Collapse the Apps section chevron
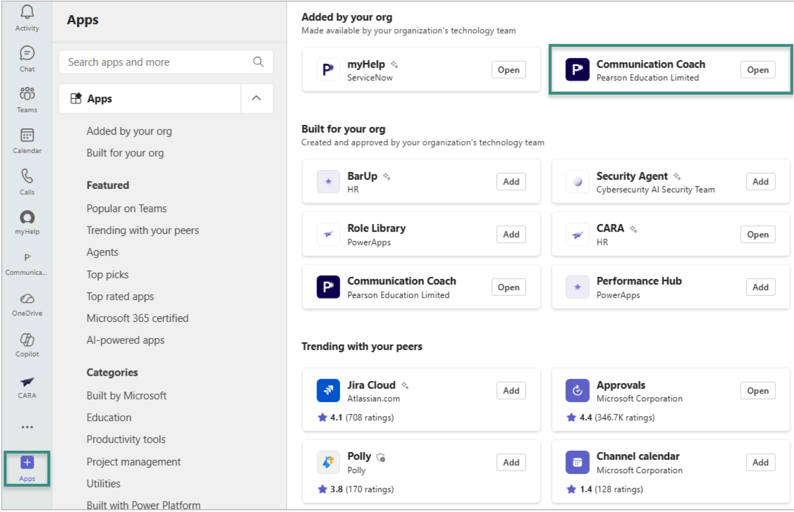This screenshot has height=512, width=794. [256, 98]
